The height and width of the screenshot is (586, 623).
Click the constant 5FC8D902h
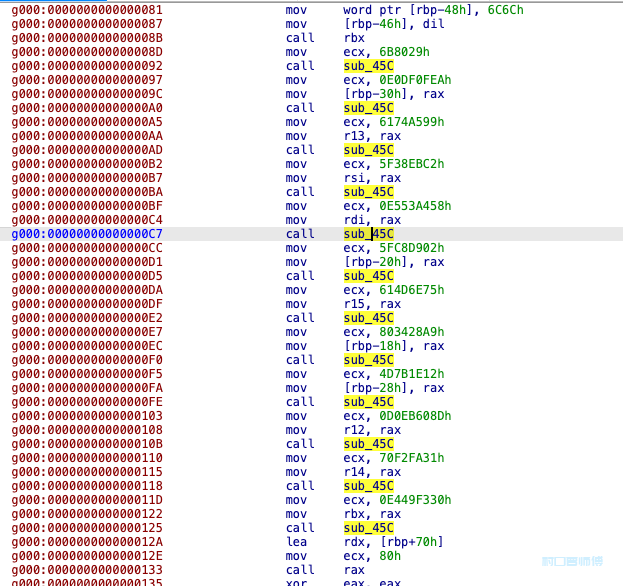click(412, 248)
